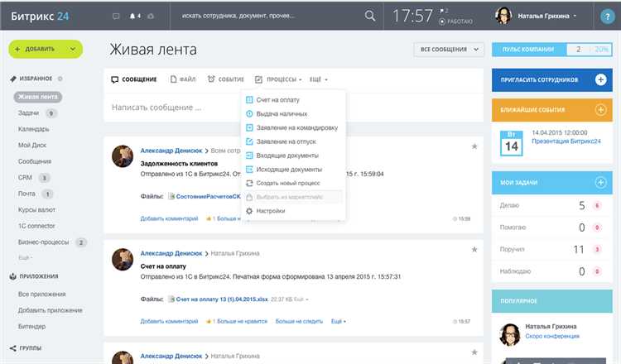The image size is (621, 364).
Task: Click the plus icon on Invite employees
Action: pos(600,79)
